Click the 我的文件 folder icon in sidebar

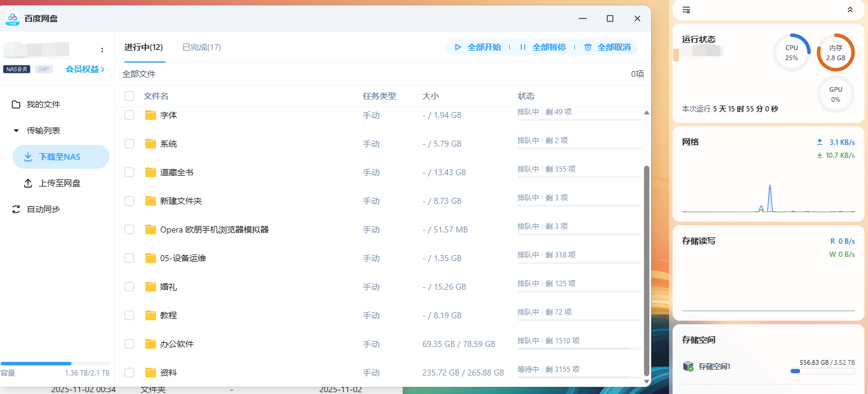pos(16,104)
